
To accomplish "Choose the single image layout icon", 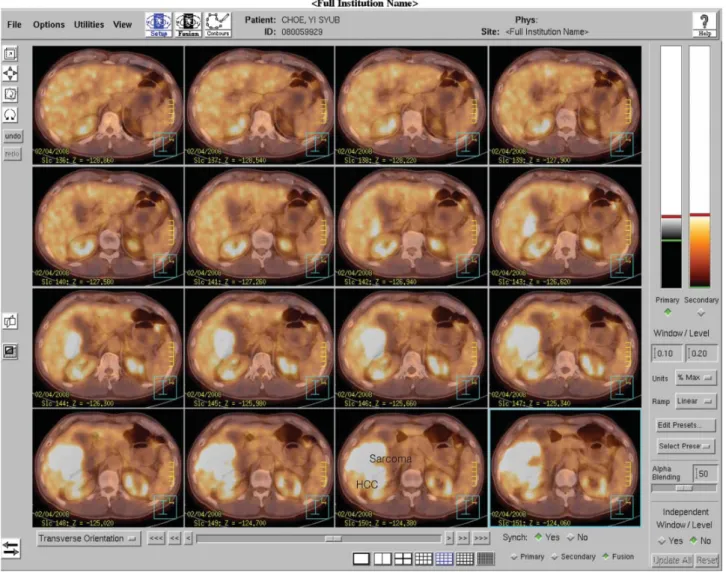I will (x=361, y=559).
